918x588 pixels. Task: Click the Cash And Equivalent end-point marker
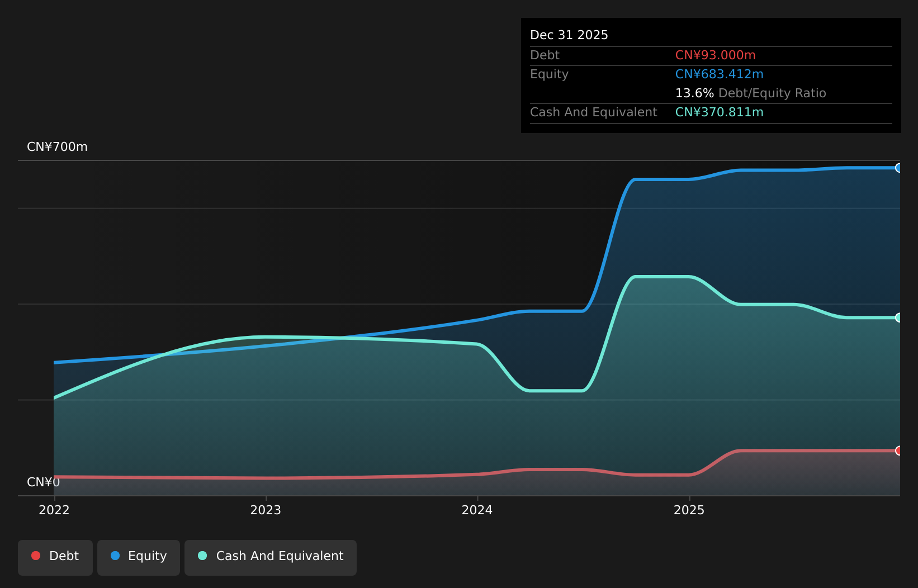click(x=899, y=317)
